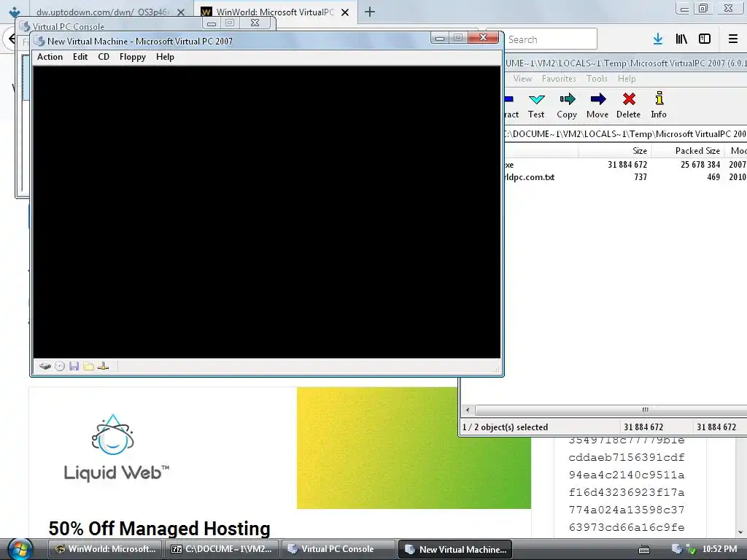Click the web page scroll-down arrow
Image resolution: width=747 pixels, height=560 pixels.
pyautogui.click(x=741, y=533)
